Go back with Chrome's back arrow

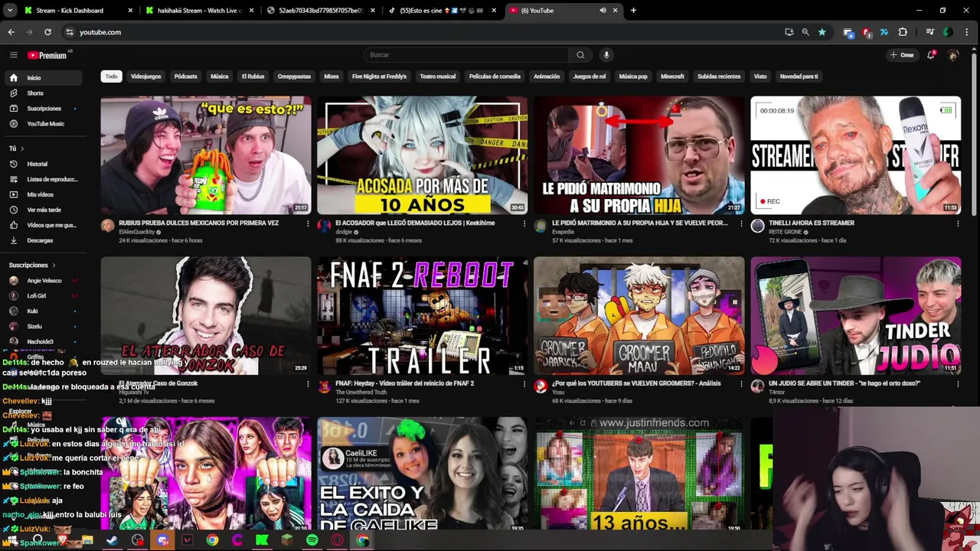click(x=11, y=32)
